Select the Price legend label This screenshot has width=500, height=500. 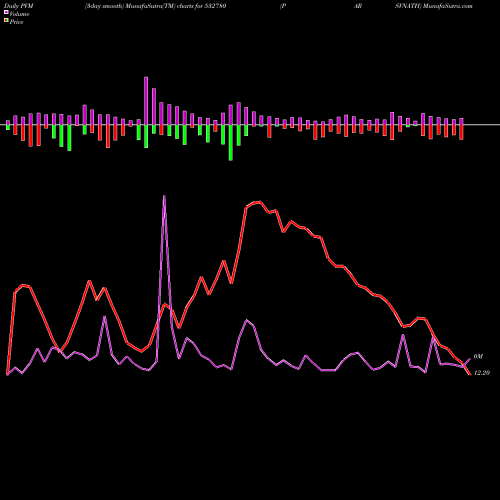pos(16,22)
